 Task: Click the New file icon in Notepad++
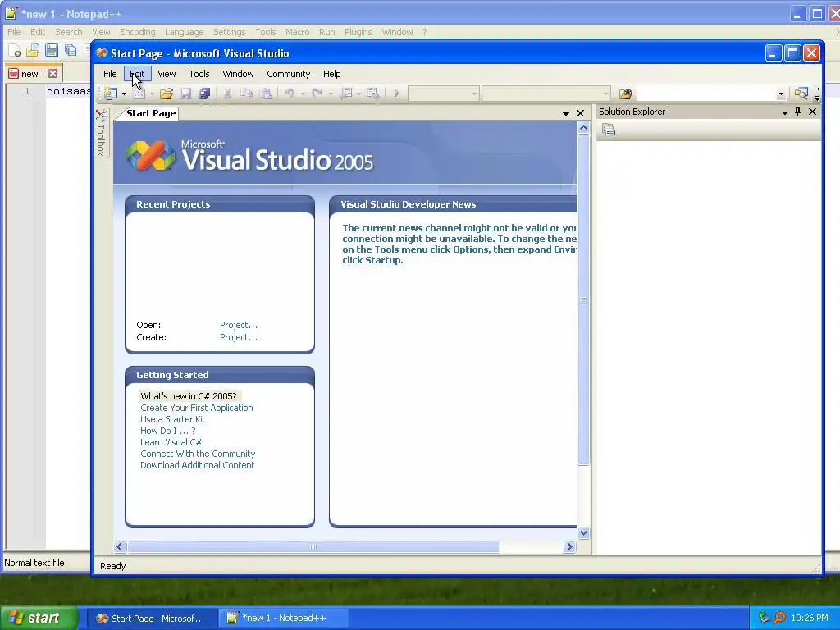(14, 50)
